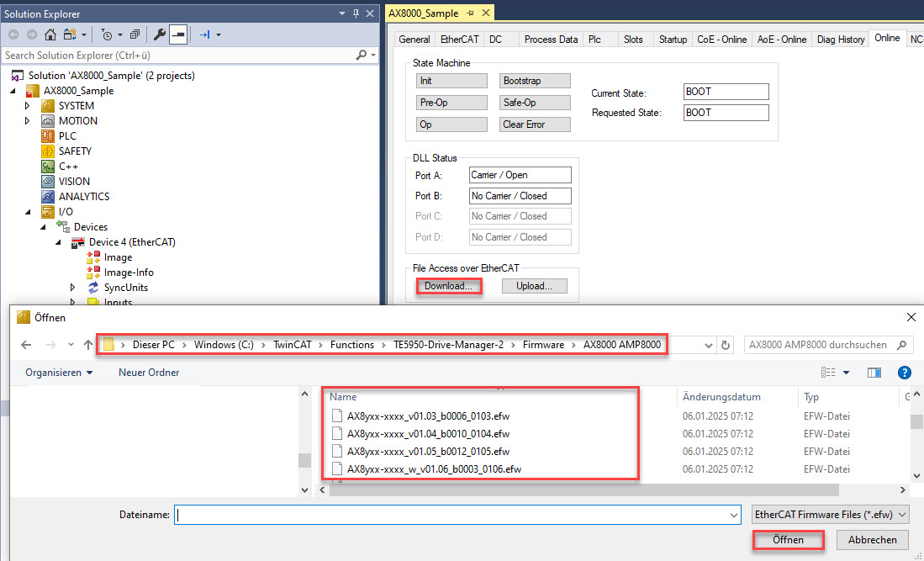Click the magnifier icon in Solution Explorer search
924x561 pixels.
(362, 55)
